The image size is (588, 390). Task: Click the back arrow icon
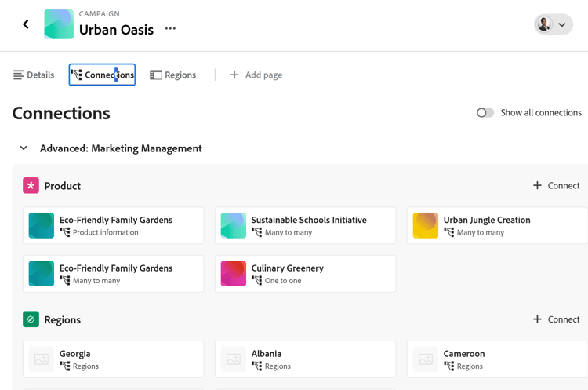(x=26, y=24)
